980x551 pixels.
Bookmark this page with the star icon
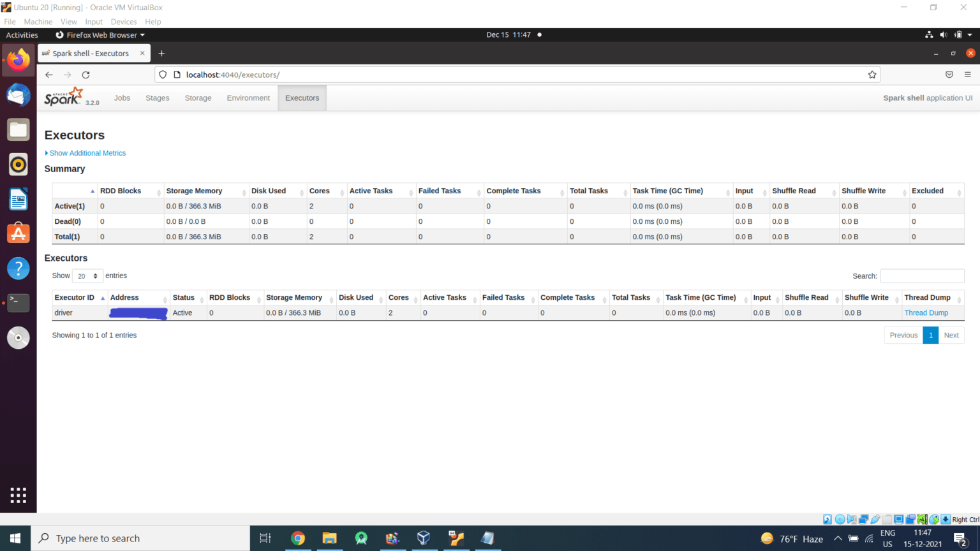(872, 75)
